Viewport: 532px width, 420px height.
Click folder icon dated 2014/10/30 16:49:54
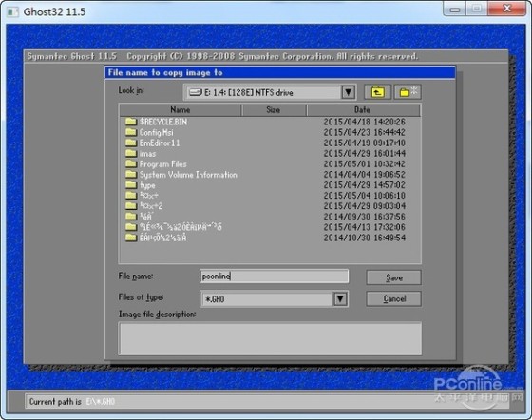131,238
